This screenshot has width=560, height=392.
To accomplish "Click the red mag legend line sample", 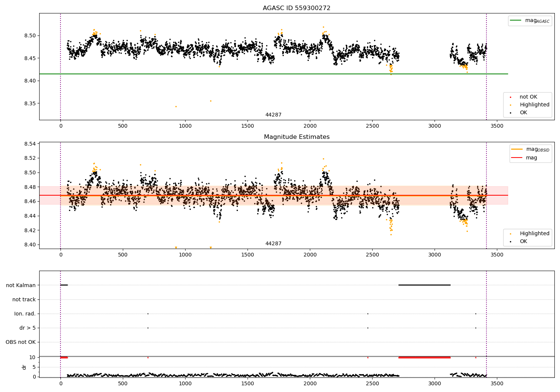I will pyautogui.click(x=517, y=158).
